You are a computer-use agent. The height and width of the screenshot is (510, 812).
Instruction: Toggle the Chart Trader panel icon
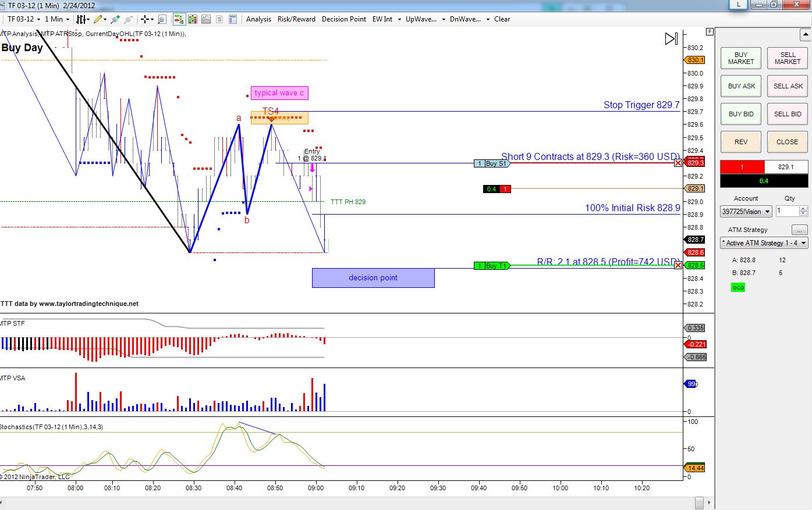pos(179,19)
